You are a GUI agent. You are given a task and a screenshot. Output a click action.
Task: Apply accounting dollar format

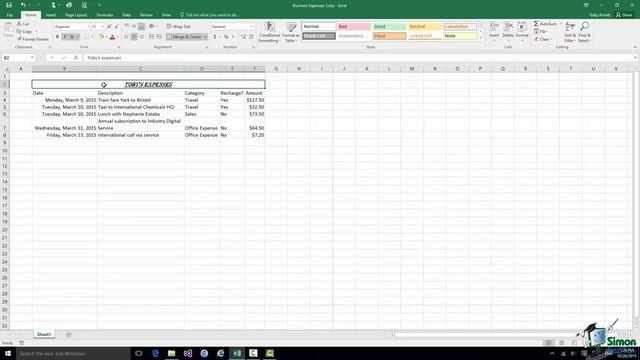[x=215, y=37]
